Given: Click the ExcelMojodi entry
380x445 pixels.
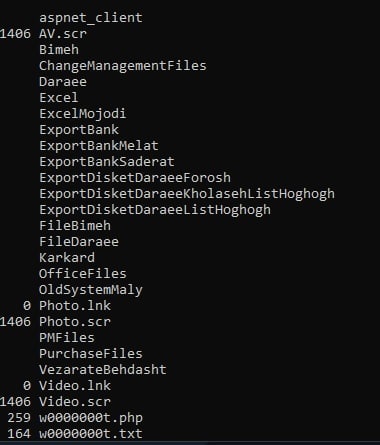Looking at the screenshot, I should tap(83, 114).
